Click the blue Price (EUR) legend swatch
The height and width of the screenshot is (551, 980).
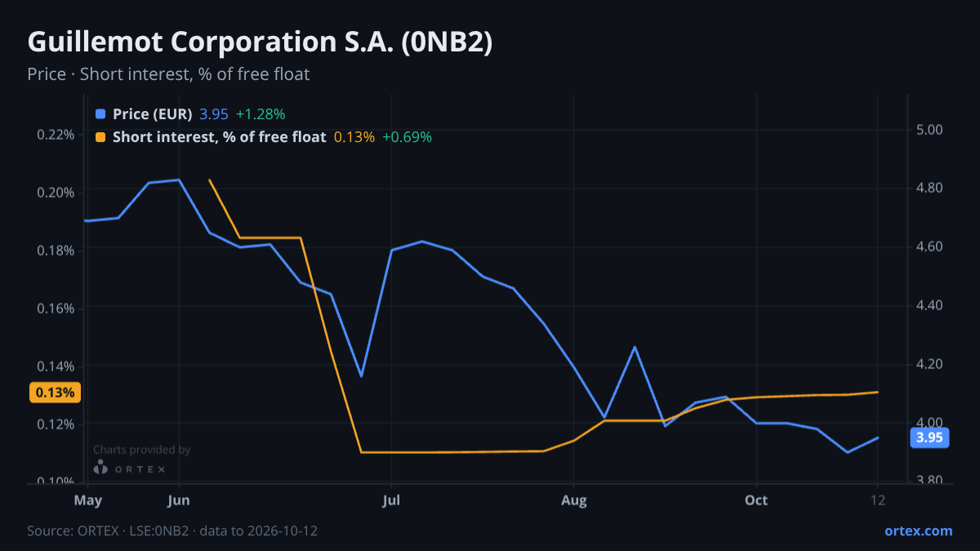tap(100, 114)
